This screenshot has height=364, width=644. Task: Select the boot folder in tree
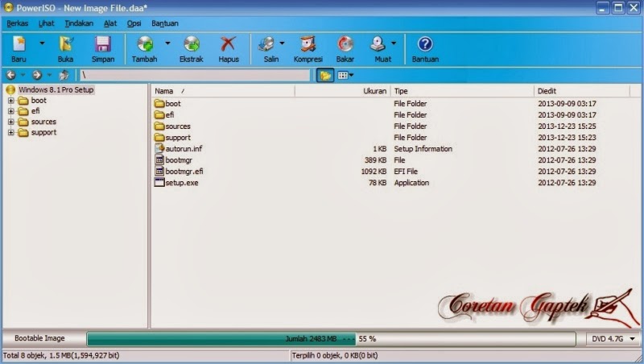[39, 100]
